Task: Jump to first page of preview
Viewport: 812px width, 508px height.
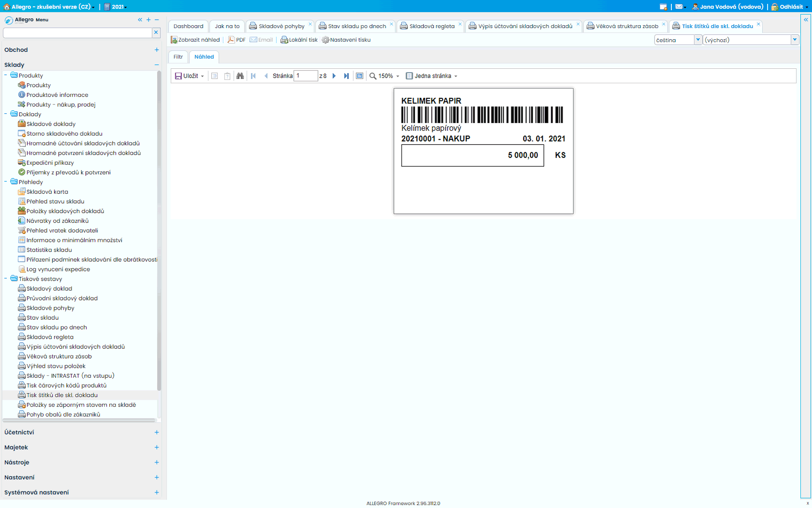Action: coord(253,76)
